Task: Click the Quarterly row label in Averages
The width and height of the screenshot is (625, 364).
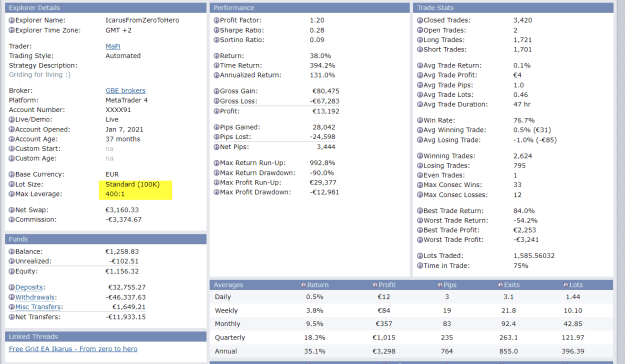Action: [x=230, y=337]
